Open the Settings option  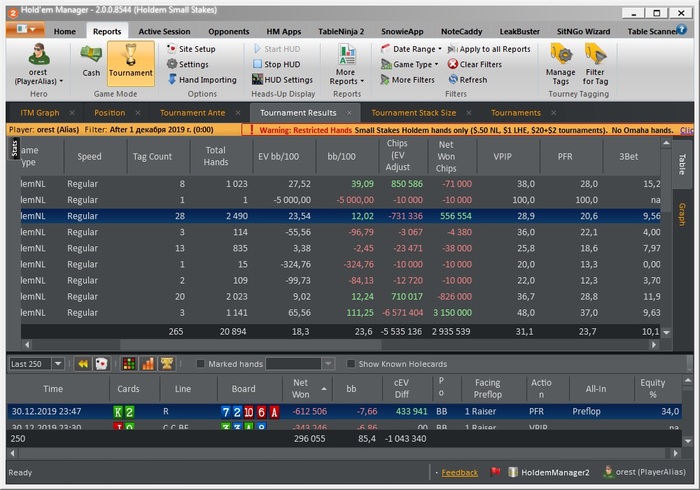pyautogui.click(x=188, y=64)
